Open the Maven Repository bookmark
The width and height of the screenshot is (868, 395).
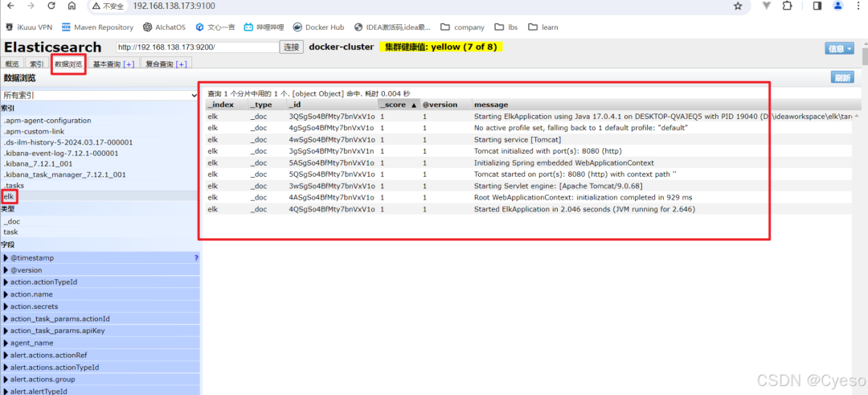[97, 27]
